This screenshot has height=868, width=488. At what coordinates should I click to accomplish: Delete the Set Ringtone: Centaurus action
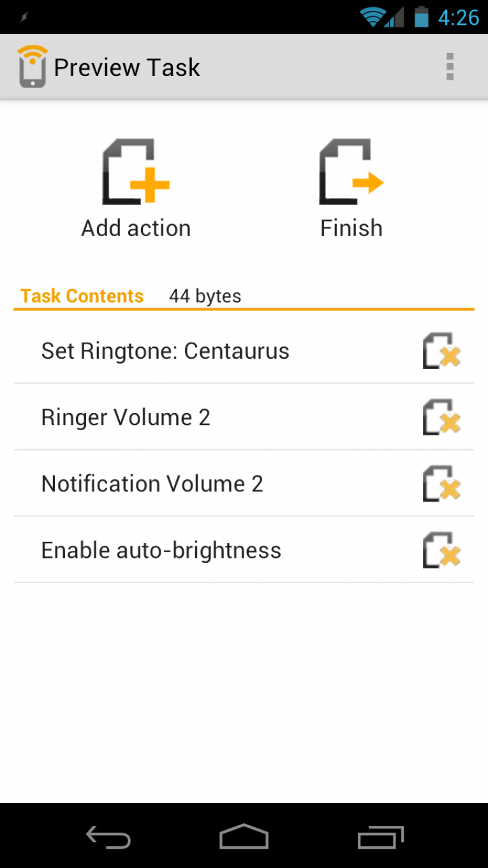click(441, 351)
